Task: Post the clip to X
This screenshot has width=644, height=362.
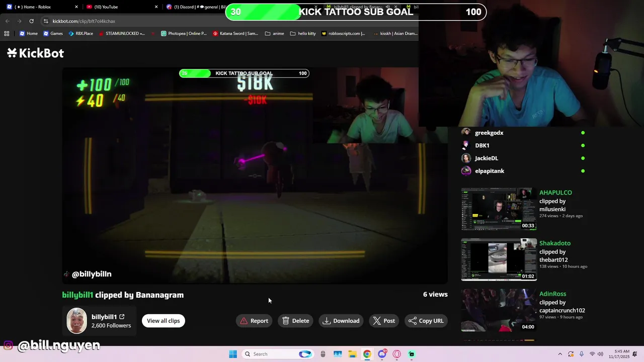Action: (x=384, y=321)
